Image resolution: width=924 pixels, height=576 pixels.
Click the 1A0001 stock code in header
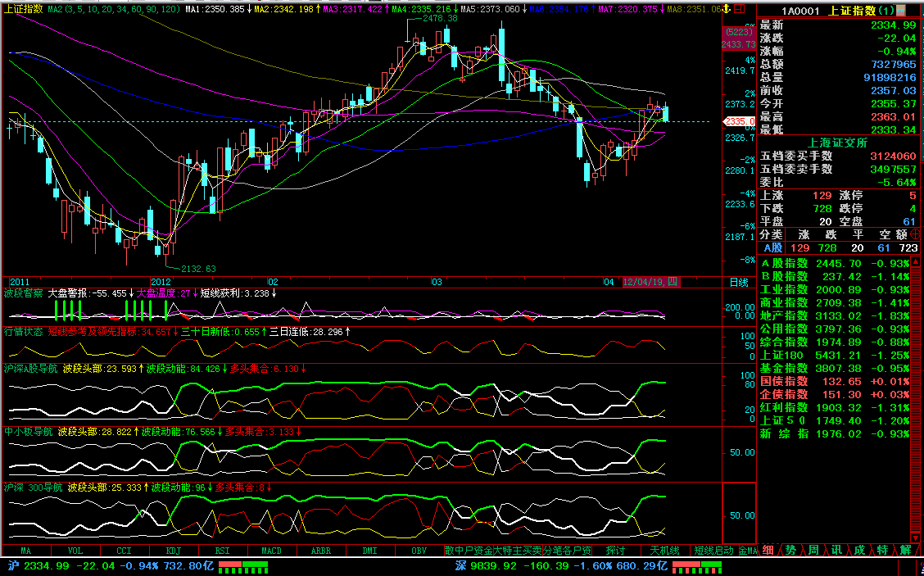tap(799, 11)
